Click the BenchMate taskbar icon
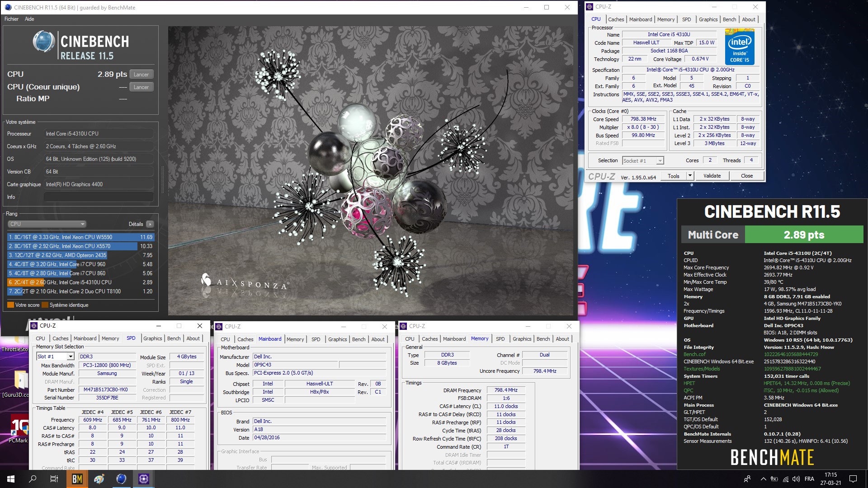The width and height of the screenshot is (868, 488). 77,479
